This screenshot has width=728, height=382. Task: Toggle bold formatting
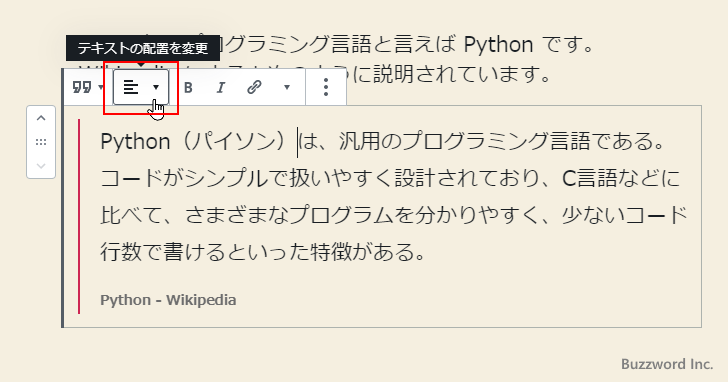click(188, 87)
